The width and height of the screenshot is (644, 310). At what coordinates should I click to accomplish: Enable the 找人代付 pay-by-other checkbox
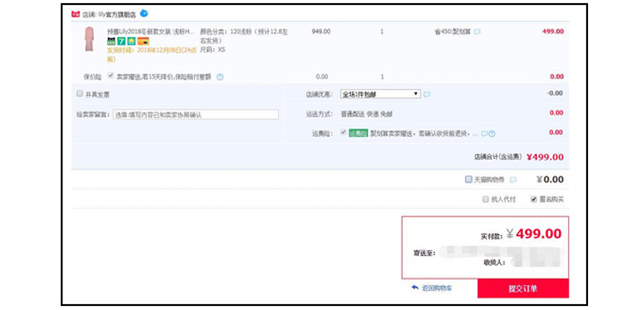click(485, 199)
